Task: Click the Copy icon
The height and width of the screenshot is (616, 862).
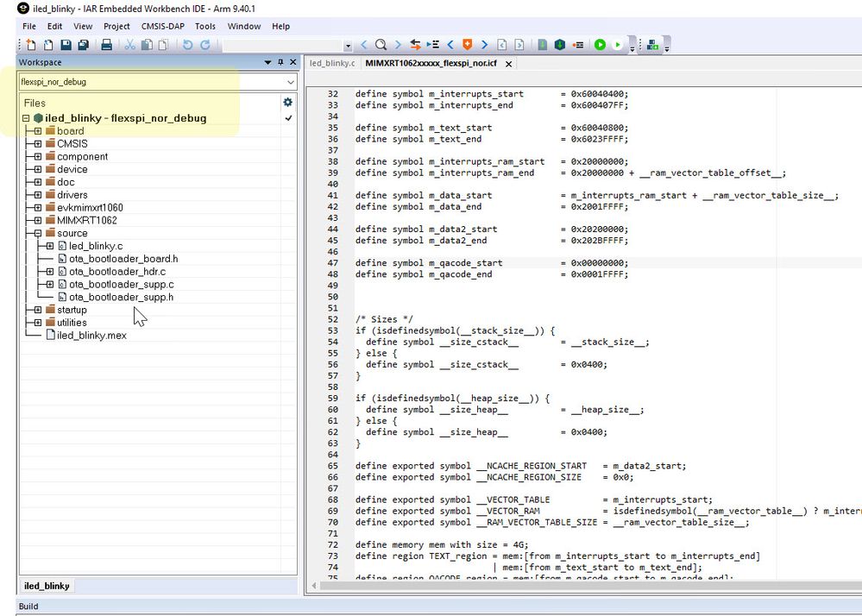Action: click(x=147, y=45)
